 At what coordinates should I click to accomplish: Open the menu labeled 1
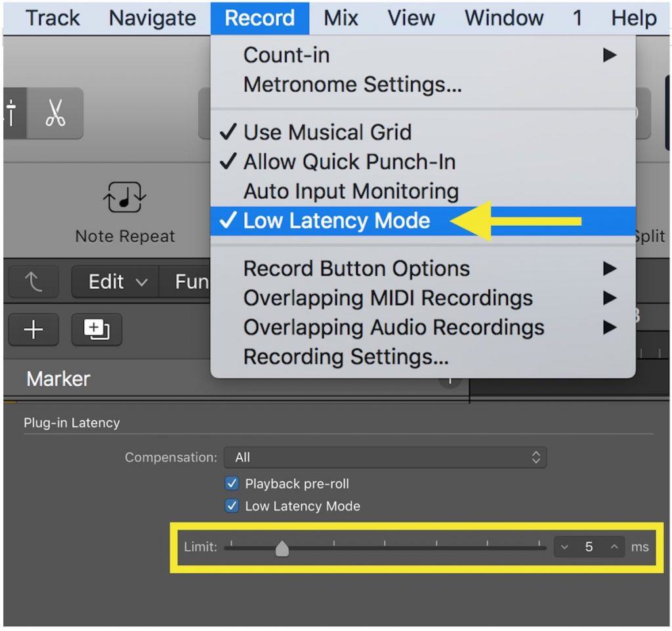click(577, 18)
